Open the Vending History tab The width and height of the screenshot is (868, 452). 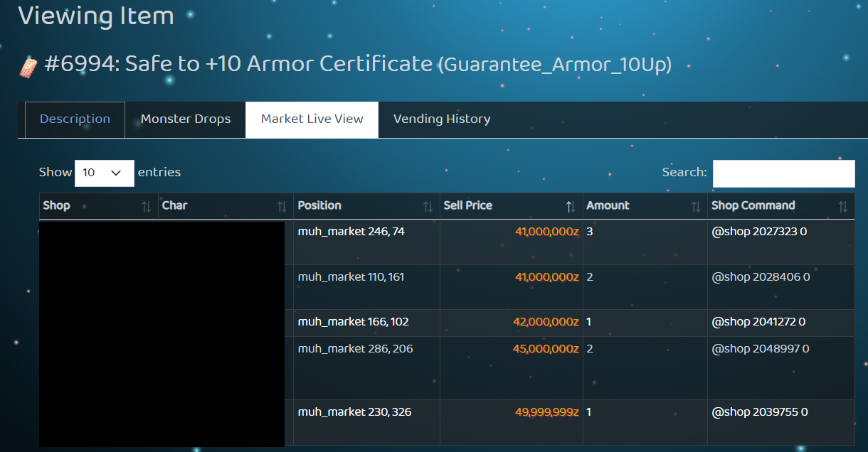(x=441, y=119)
